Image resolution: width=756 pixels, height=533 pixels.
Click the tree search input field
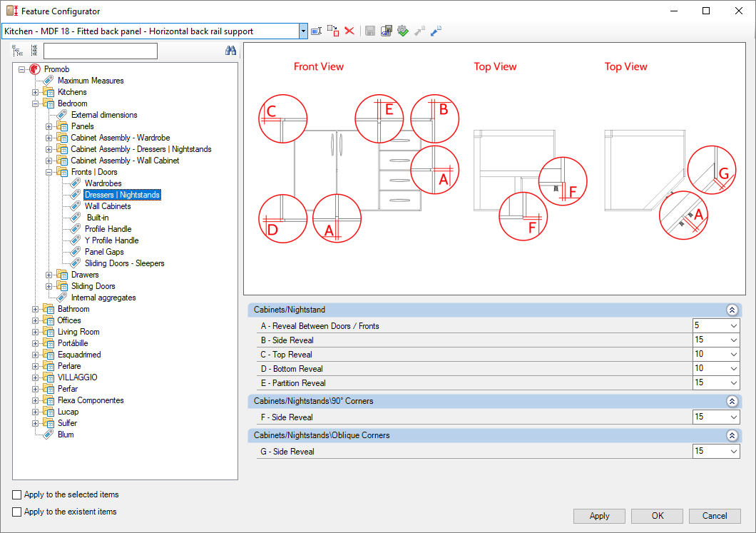(x=101, y=51)
